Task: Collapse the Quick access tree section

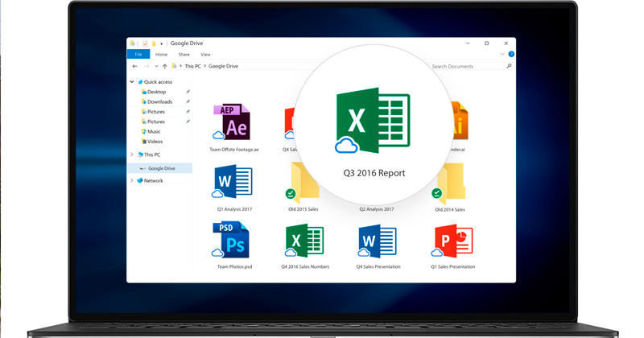Action: pyautogui.click(x=132, y=82)
